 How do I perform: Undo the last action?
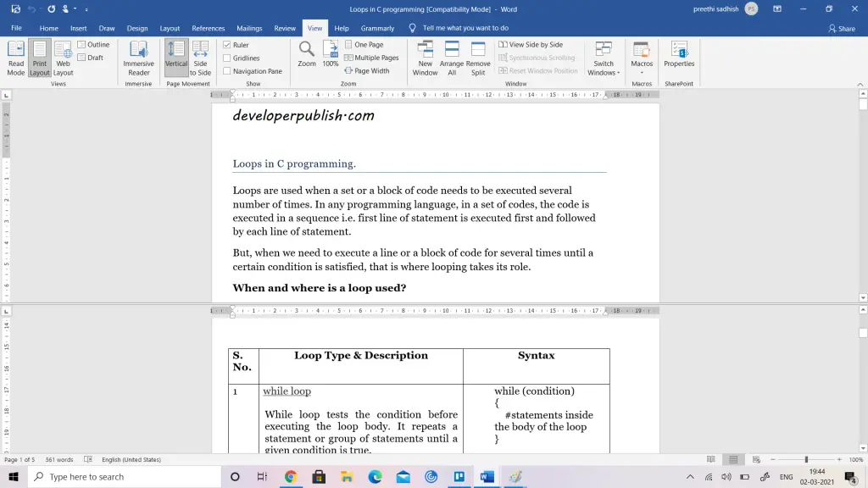31,8
